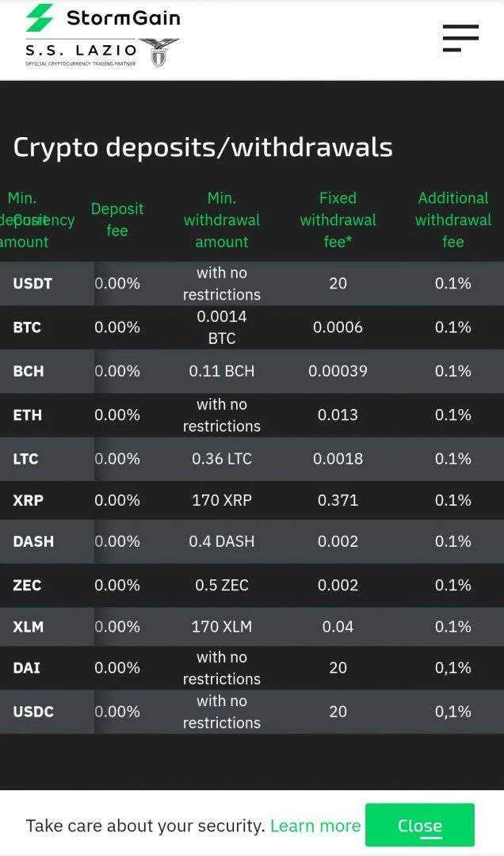Click the DASH currency label
This screenshot has height=856, width=504.
tap(33, 541)
